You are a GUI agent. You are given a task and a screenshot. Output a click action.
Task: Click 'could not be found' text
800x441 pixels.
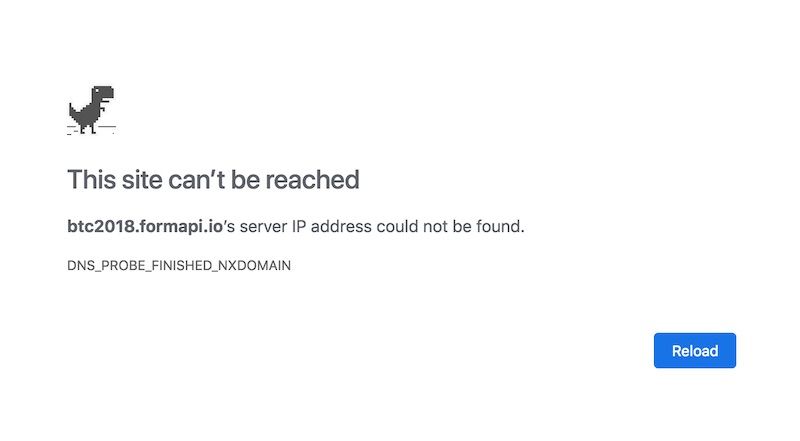coord(448,226)
